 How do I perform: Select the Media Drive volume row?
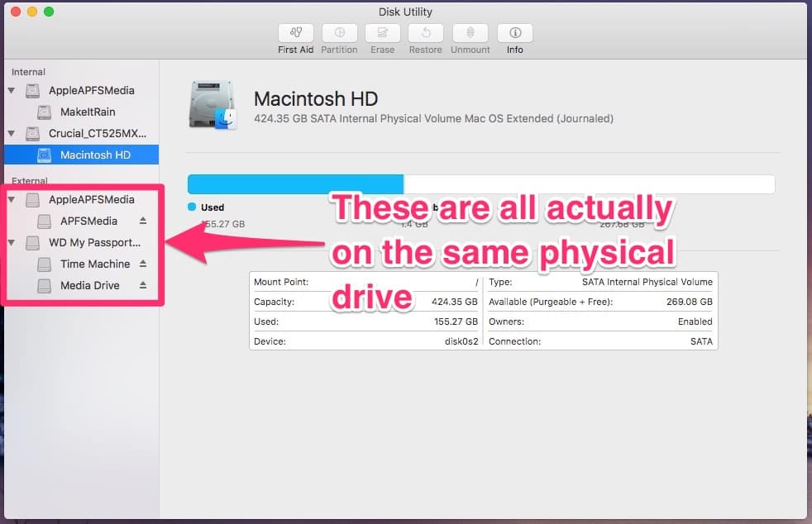pos(81,285)
